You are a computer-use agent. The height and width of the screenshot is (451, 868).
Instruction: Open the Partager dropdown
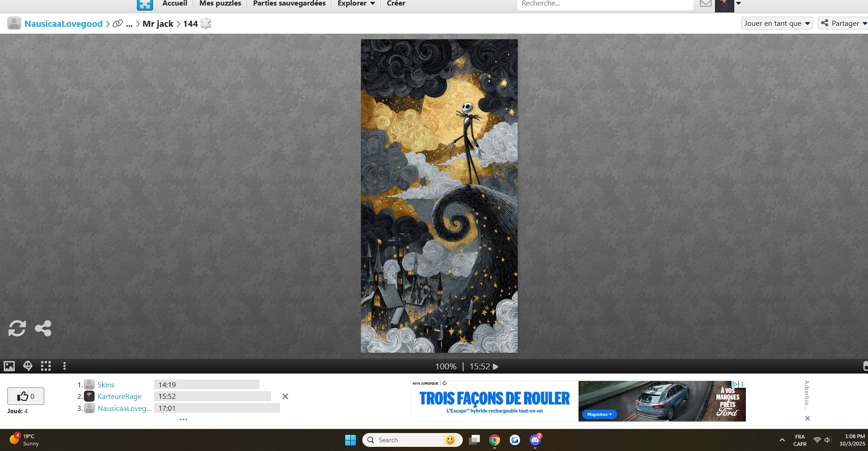coord(844,23)
